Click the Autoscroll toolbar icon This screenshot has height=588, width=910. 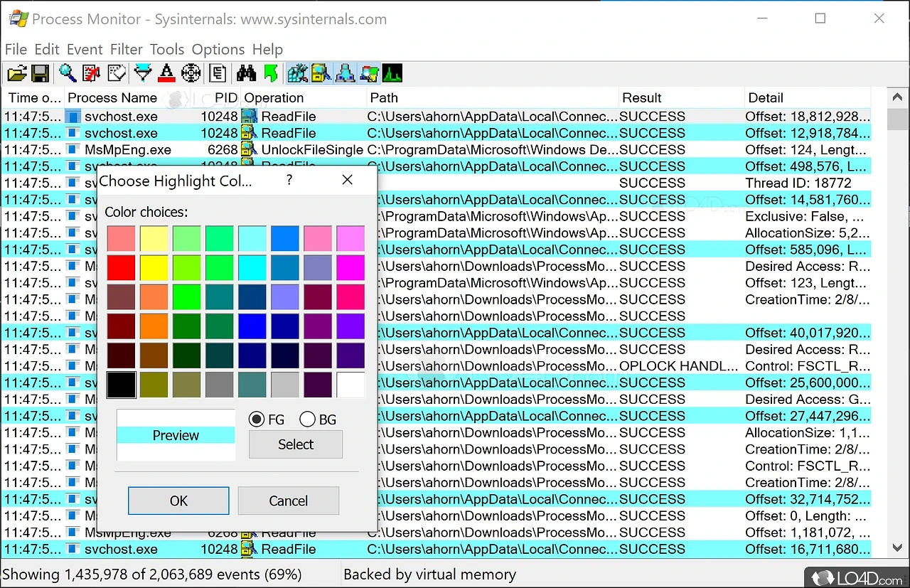[x=91, y=73]
